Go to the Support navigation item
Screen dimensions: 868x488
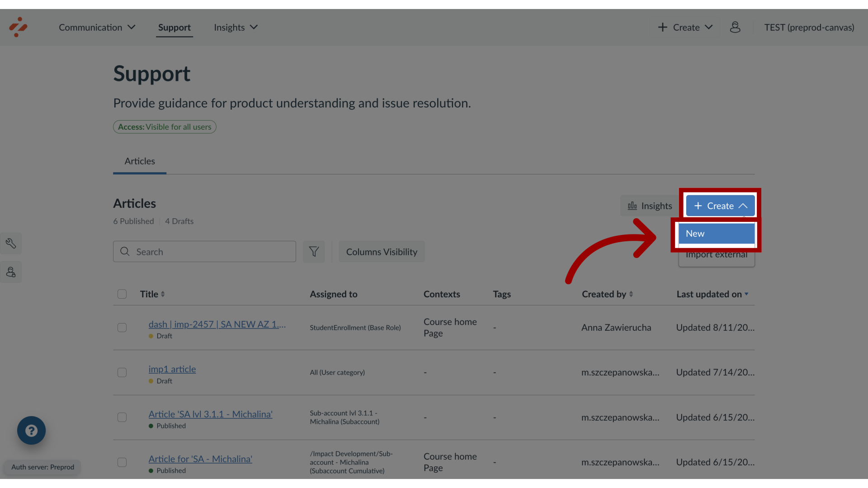(x=175, y=28)
